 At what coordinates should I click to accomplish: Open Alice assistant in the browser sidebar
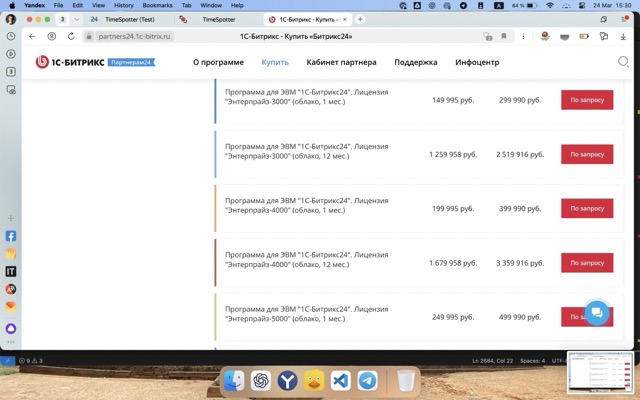tap(11, 327)
